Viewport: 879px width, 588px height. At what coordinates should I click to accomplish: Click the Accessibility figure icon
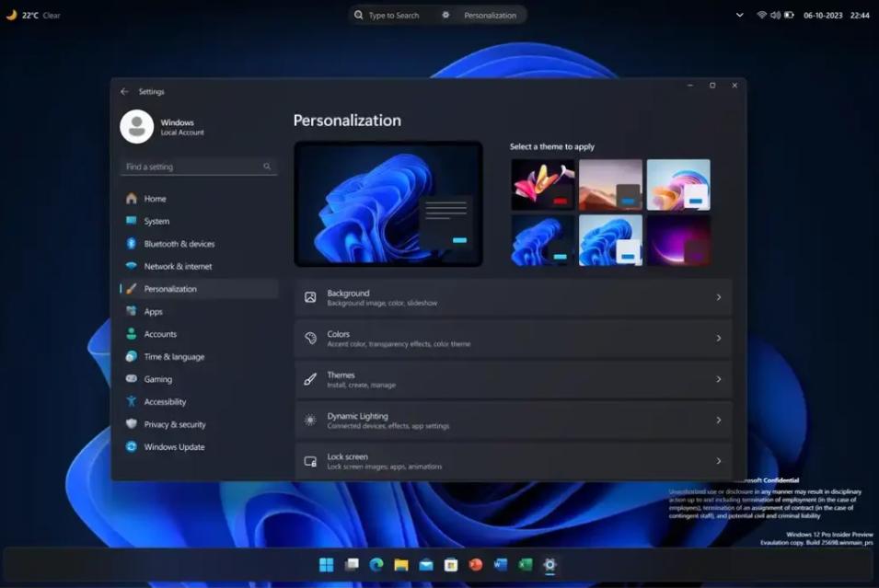pyautogui.click(x=131, y=402)
